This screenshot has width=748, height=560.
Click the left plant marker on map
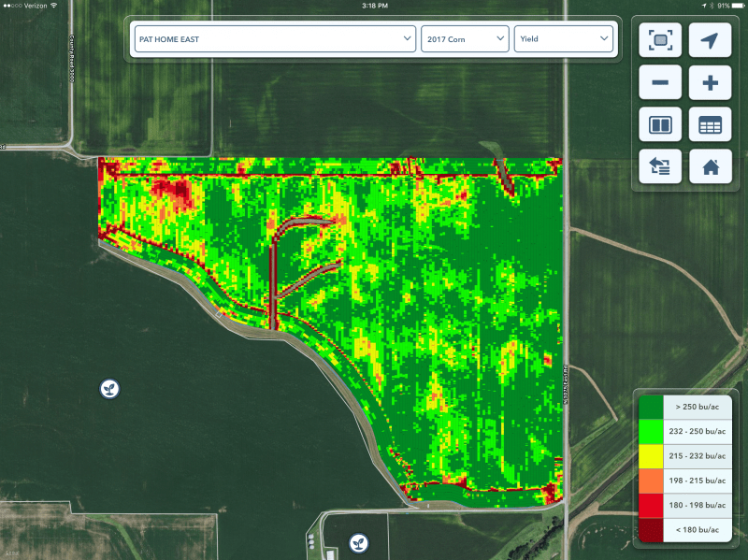point(109,388)
